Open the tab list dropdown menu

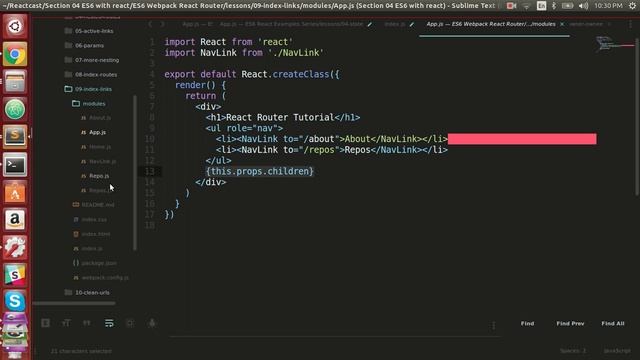click(x=631, y=24)
